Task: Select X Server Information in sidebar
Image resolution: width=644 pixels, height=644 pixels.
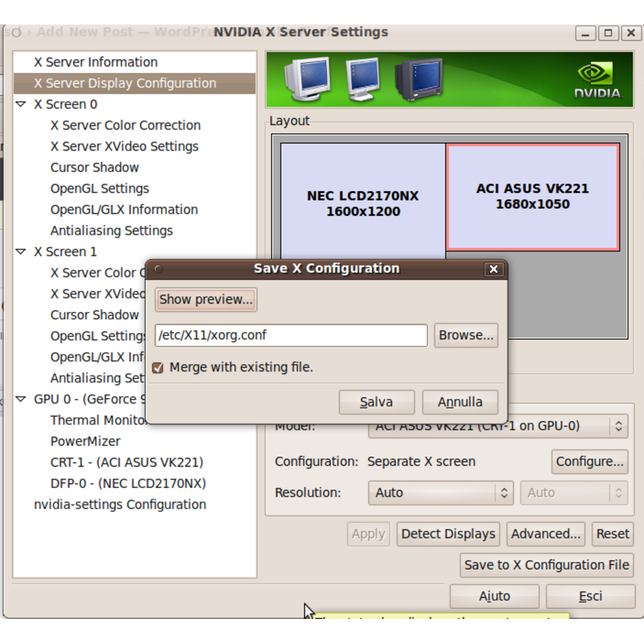Action: click(x=95, y=62)
